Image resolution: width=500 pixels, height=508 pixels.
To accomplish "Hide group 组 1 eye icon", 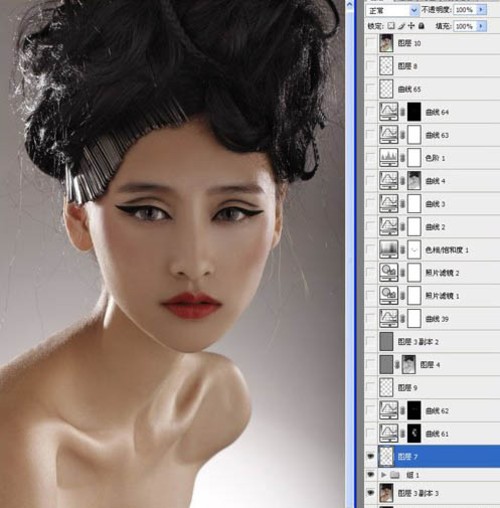I will point(371,475).
